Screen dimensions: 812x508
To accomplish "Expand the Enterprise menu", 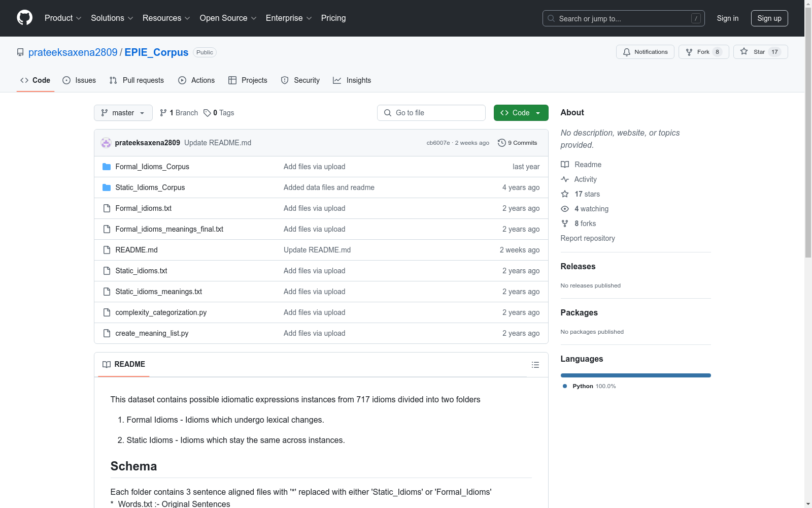I will click(x=289, y=18).
